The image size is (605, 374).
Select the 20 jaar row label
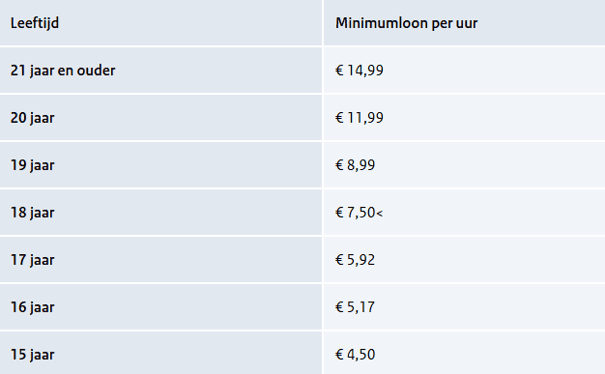(x=32, y=118)
